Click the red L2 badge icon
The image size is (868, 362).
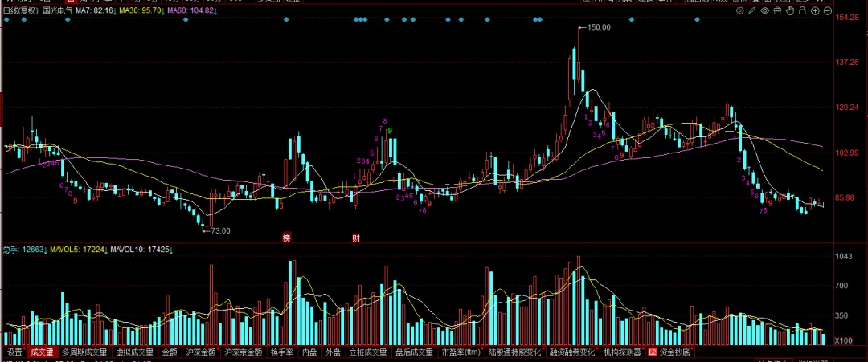click(652, 352)
